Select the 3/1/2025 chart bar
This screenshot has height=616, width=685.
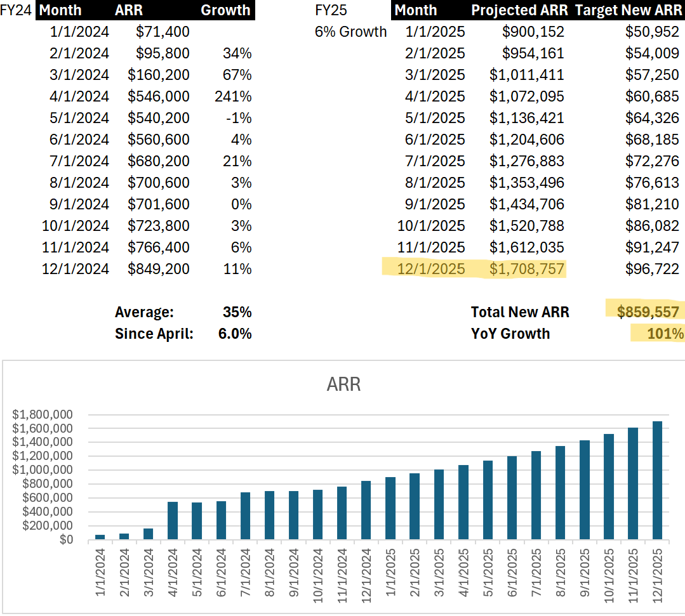click(439, 504)
